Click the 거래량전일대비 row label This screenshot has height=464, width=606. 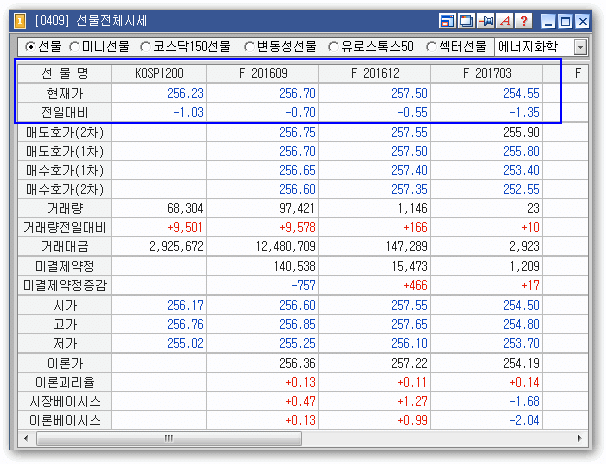[65, 228]
